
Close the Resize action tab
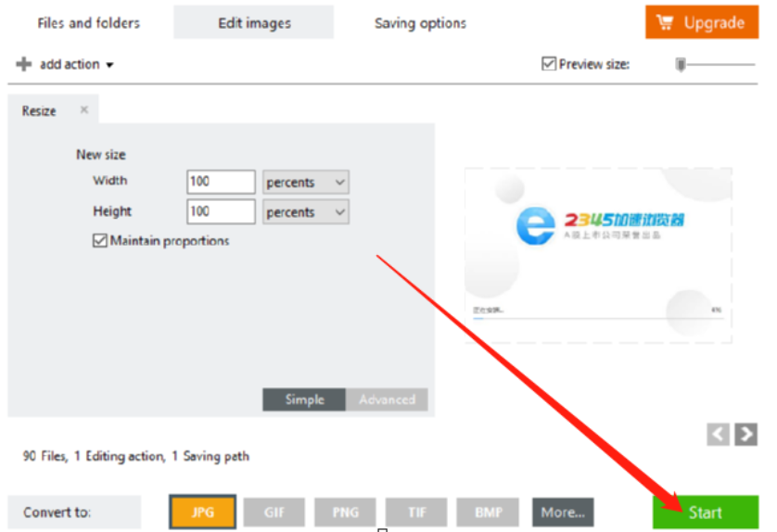[84, 109]
